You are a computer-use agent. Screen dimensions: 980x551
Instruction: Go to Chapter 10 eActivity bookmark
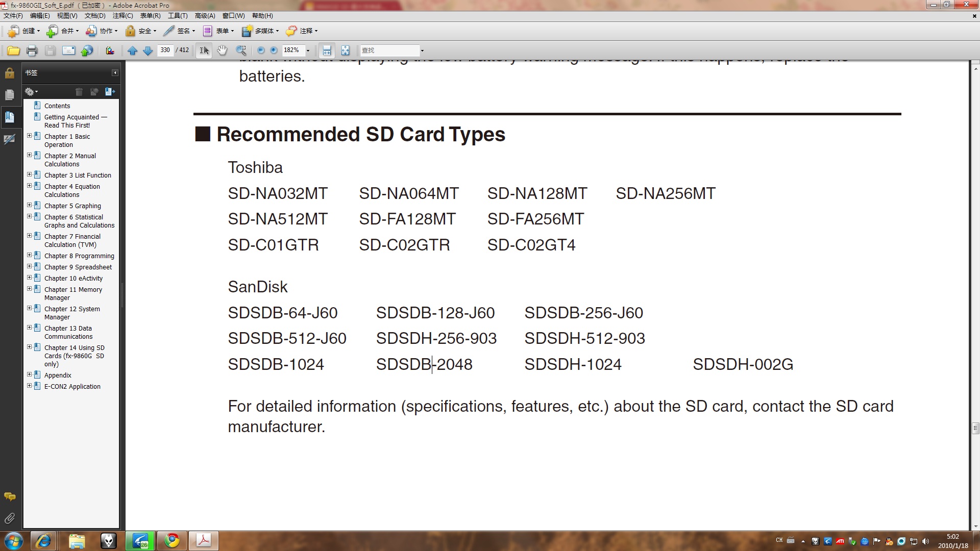[x=73, y=279]
